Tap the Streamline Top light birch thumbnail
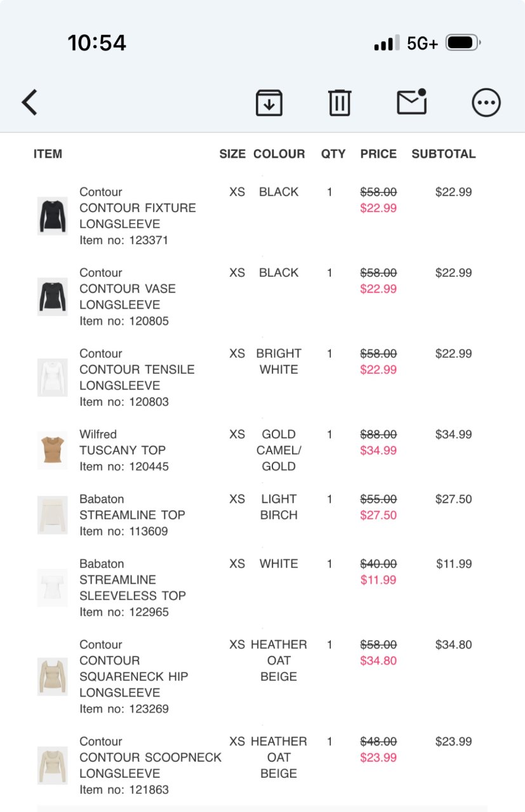This screenshot has width=525, height=812. coord(52,515)
